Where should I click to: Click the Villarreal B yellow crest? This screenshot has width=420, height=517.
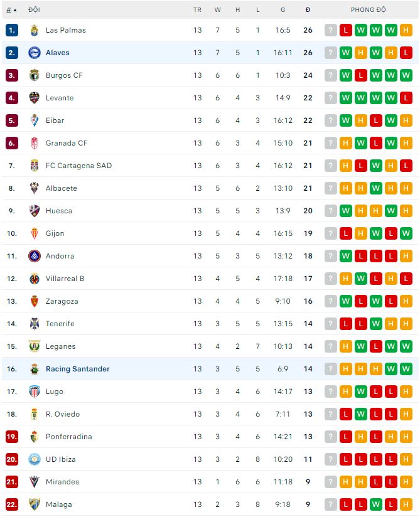[x=34, y=279]
